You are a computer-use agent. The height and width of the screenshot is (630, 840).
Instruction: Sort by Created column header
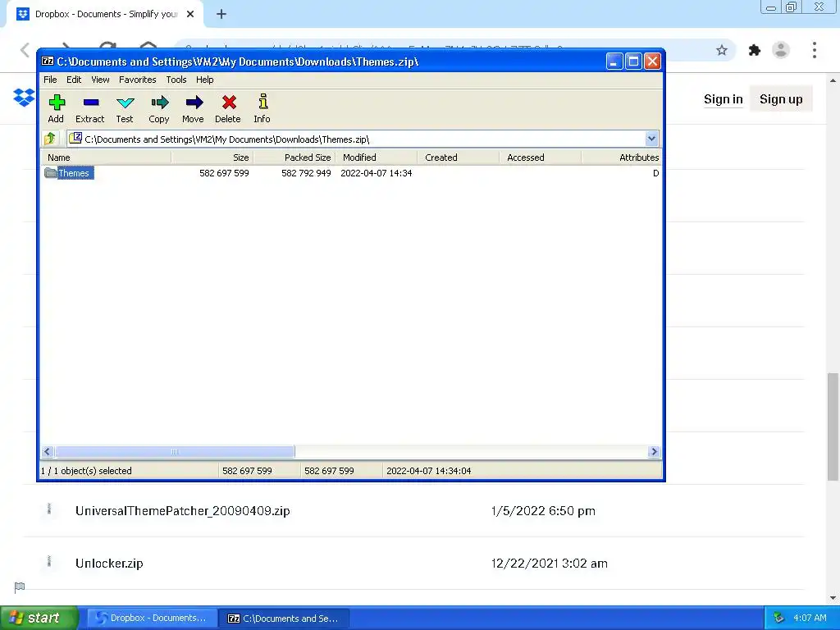(x=458, y=157)
